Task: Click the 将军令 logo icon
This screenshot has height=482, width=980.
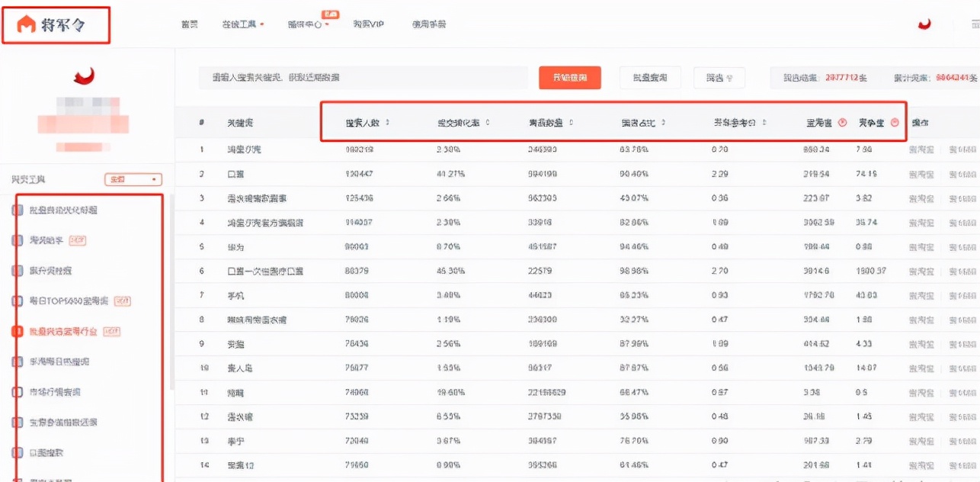Action: coord(27,25)
